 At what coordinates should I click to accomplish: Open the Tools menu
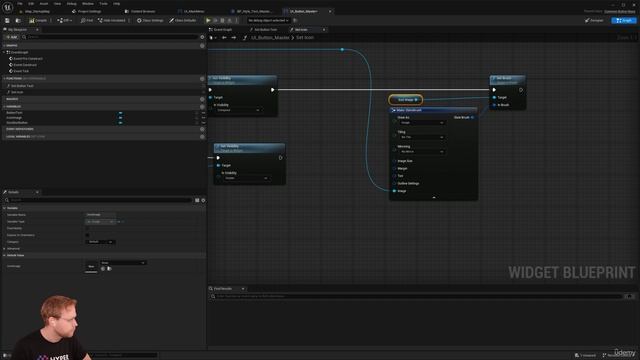coord(103,4)
